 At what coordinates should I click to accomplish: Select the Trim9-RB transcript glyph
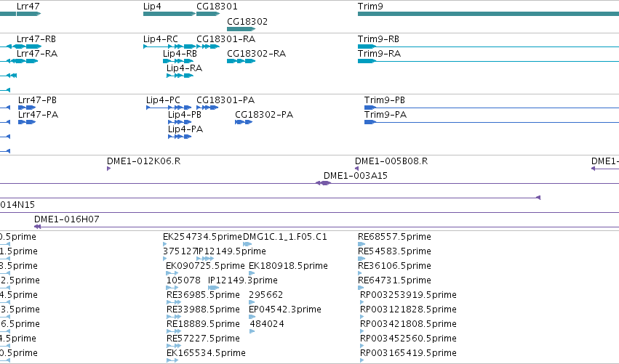(488, 46)
